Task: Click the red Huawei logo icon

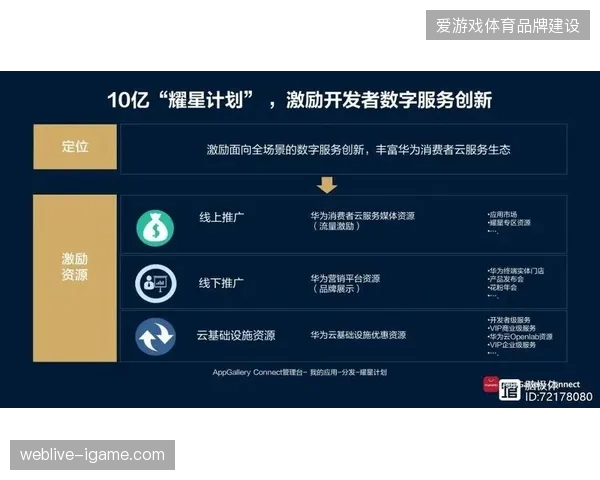Action: tap(491, 384)
